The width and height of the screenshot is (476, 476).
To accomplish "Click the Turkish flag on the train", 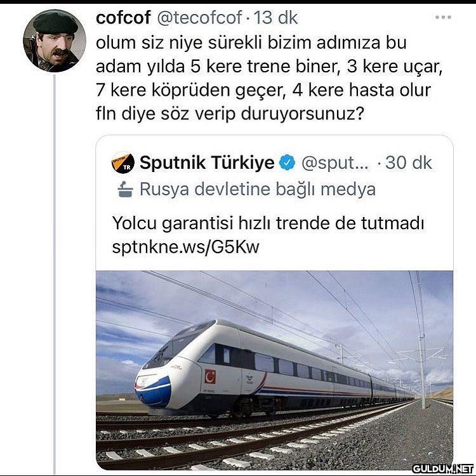I will pyautogui.click(x=210, y=376).
